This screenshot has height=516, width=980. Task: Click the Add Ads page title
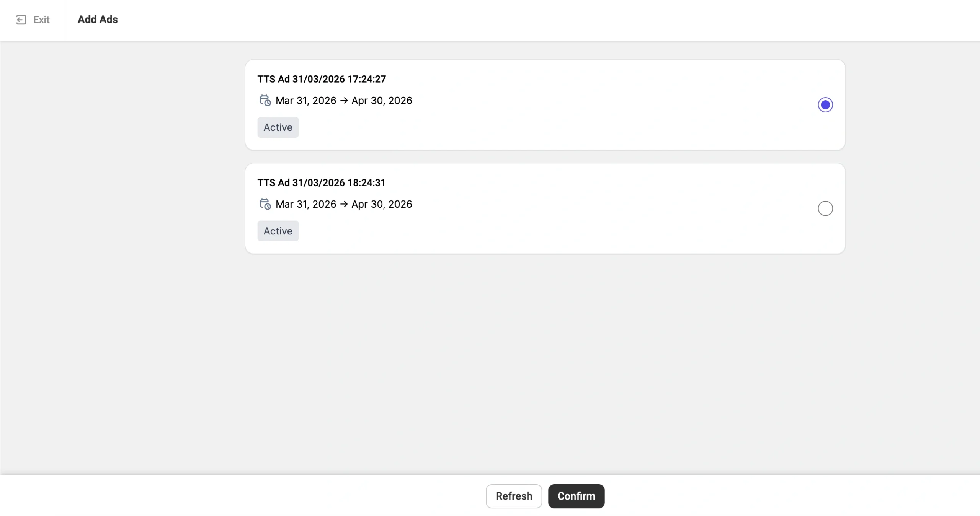(x=98, y=20)
